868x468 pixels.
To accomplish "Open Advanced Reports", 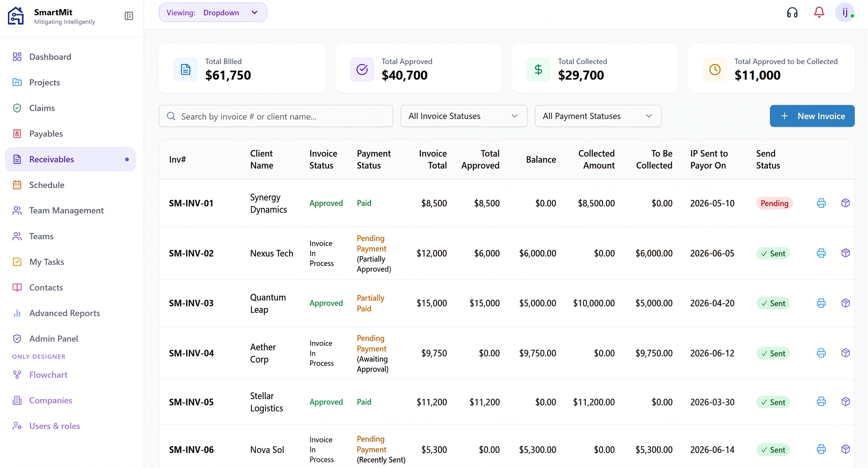I will pyautogui.click(x=70, y=313).
